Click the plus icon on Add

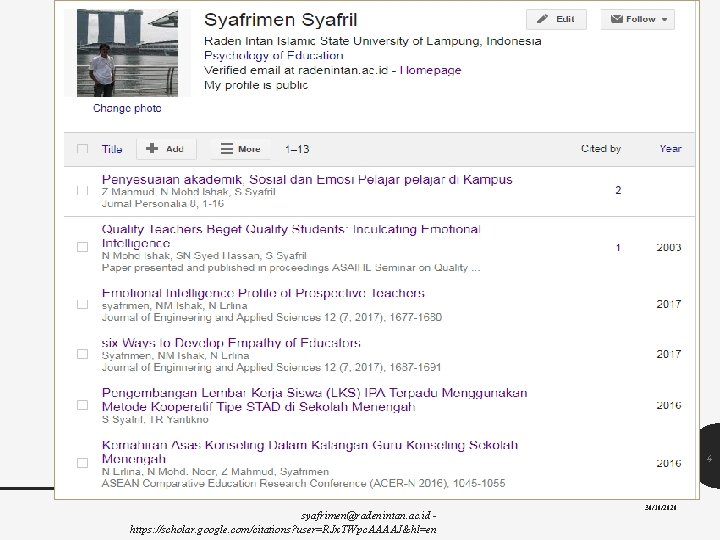(152, 148)
